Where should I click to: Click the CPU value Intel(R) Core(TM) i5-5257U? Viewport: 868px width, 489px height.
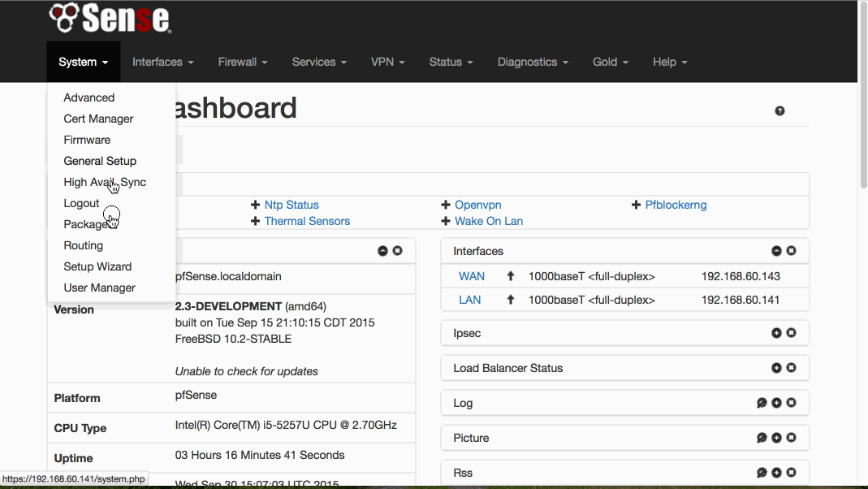[x=286, y=425]
